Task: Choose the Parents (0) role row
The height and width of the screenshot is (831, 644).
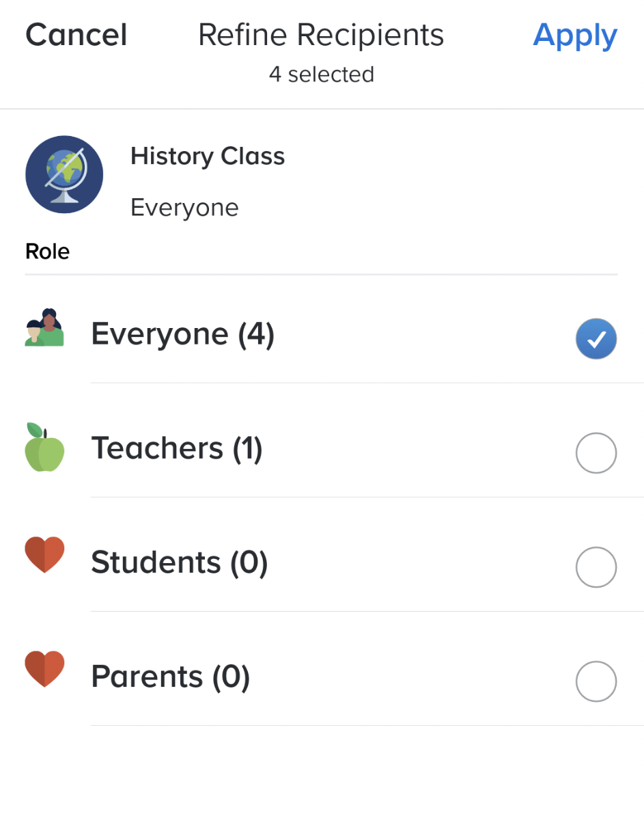Action: 171,677
